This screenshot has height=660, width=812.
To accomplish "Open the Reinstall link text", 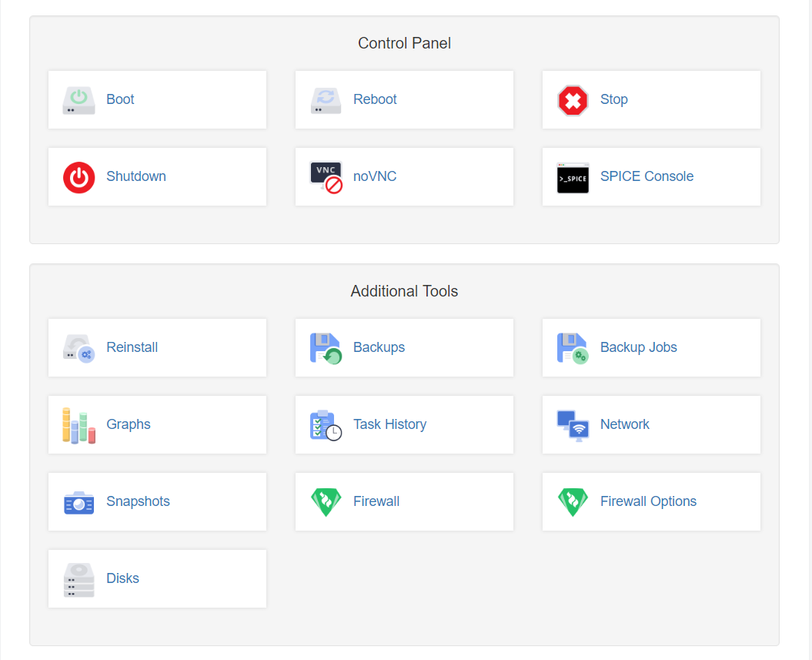I will [x=132, y=347].
